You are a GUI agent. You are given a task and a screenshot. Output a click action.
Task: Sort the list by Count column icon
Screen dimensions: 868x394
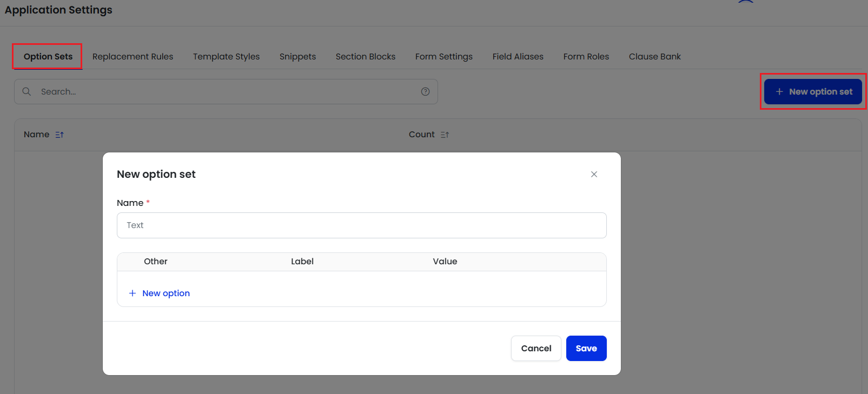click(445, 135)
